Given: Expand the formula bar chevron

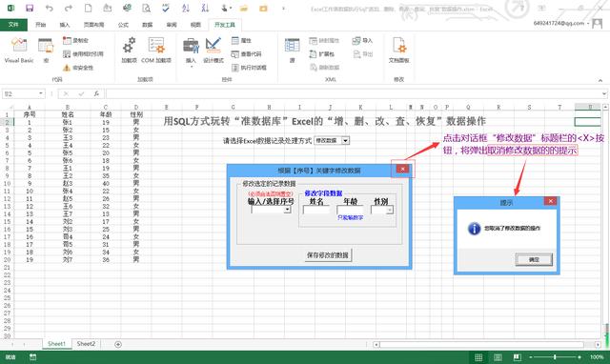Looking at the screenshot, I should 603,93.
